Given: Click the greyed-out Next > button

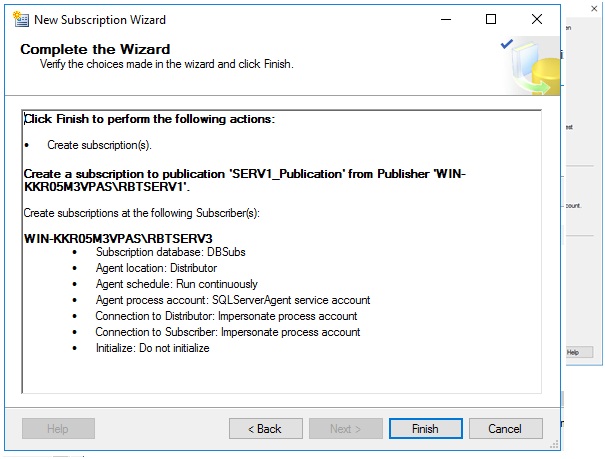Looking at the screenshot, I should 346,429.
